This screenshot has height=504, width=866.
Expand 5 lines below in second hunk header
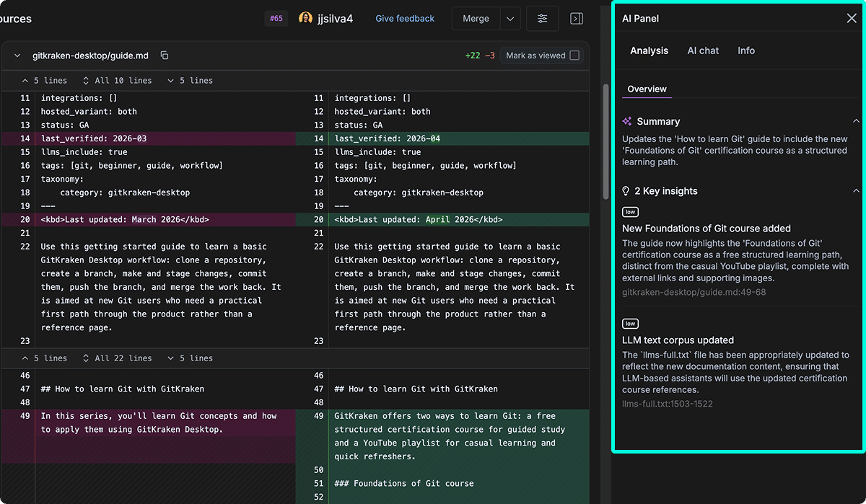tap(190, 358)
